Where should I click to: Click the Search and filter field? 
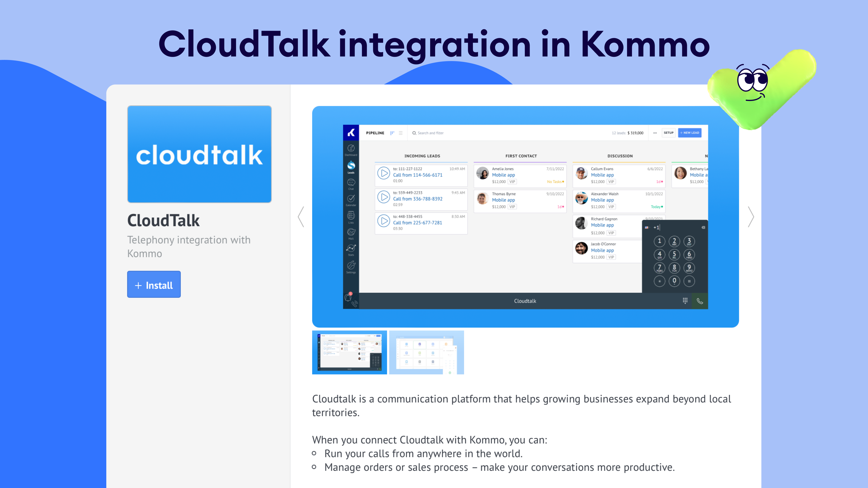click(x=431, y=133)
